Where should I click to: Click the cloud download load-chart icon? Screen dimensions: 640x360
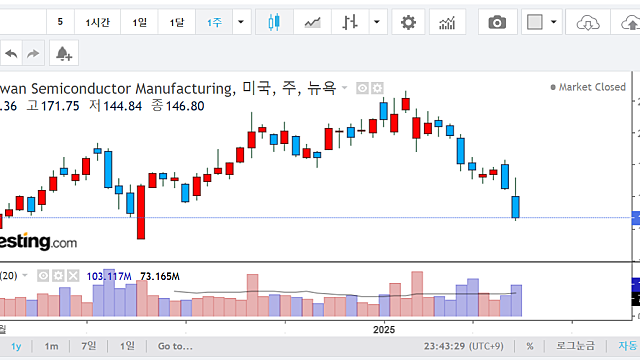click(x=588, y=22)
